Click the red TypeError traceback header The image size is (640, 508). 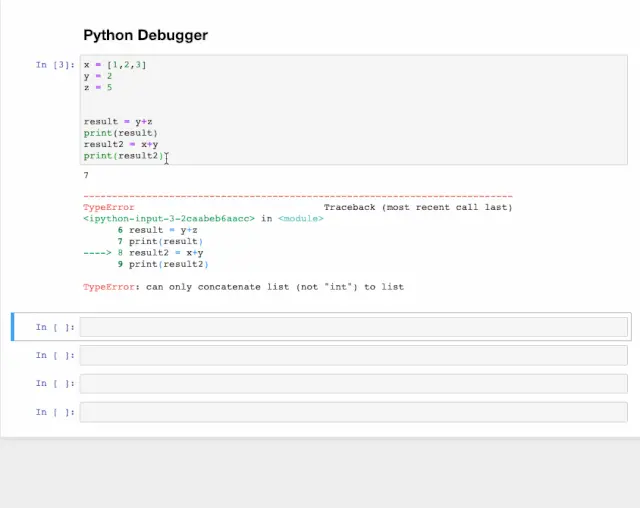coord(108,207)
